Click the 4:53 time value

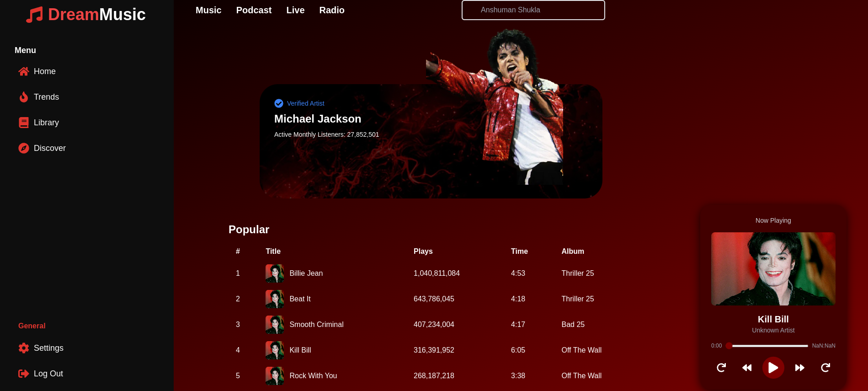click(x=518, y=273)
